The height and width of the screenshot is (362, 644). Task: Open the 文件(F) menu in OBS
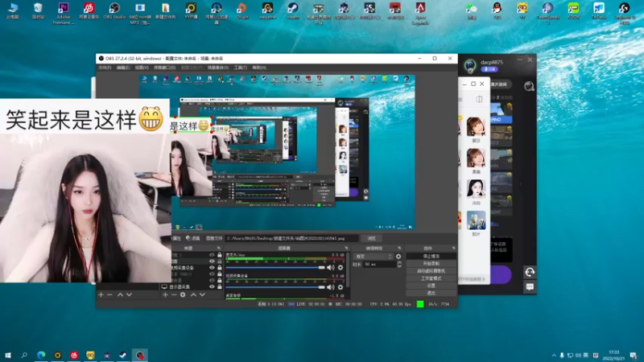(x=105, y=68)
